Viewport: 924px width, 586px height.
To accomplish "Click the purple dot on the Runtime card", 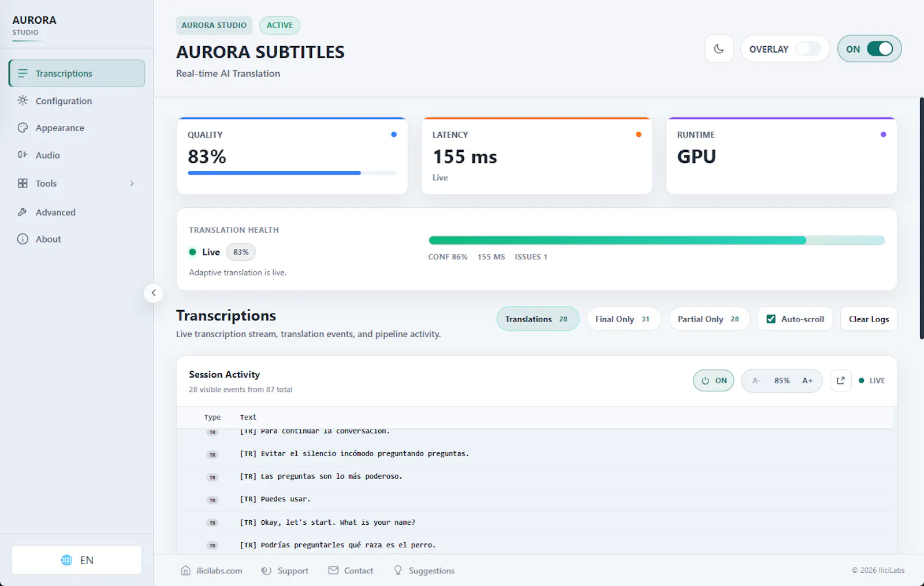I will point(884,135).
